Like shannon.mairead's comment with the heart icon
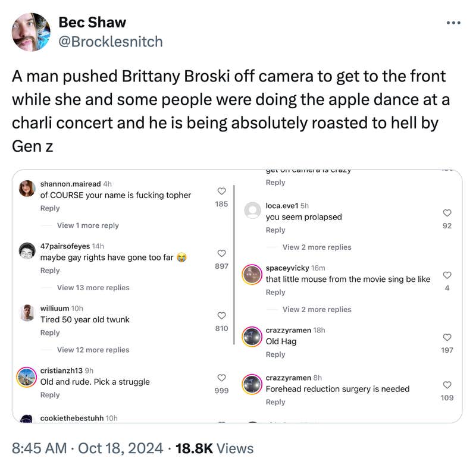 (221, 191)
